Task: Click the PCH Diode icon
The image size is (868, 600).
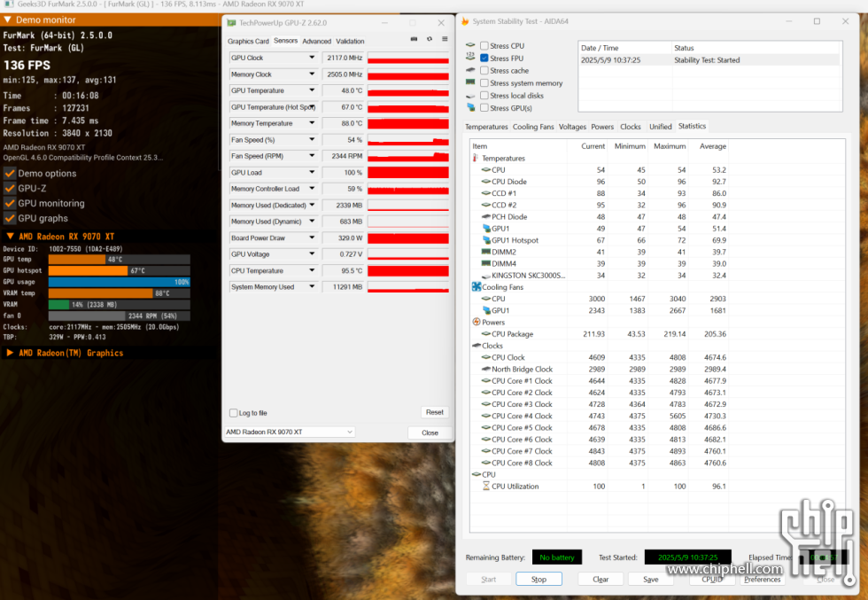Action: coord(486,216)
